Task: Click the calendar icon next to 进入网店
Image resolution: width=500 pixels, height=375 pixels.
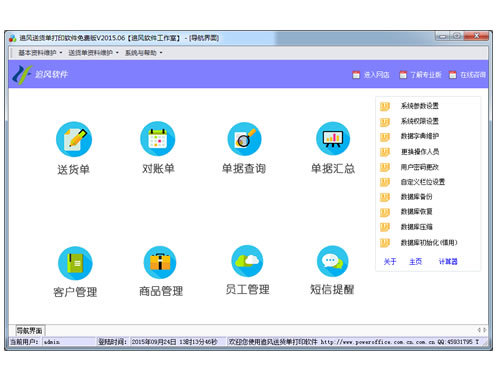Action: (x=356, y=75)
